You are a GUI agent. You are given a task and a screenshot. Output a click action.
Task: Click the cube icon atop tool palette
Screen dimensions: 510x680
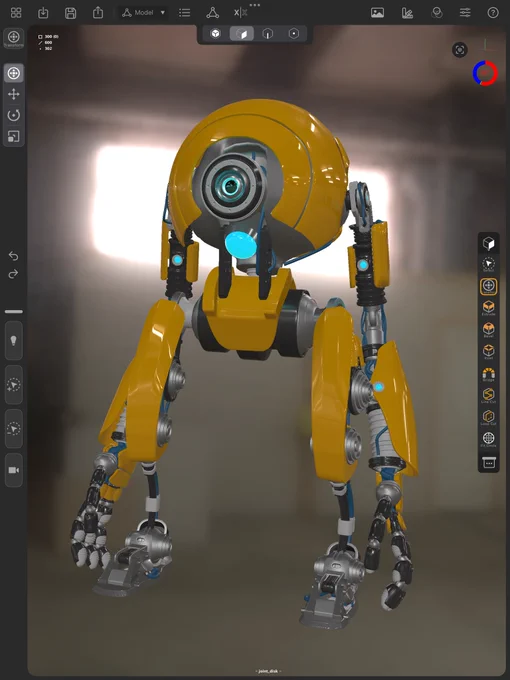[x=488, y=243]
